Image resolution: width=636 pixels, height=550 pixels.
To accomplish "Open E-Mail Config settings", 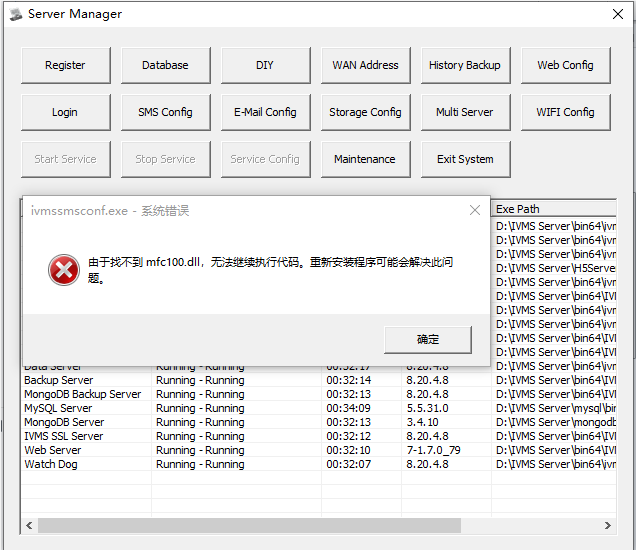I will [265, 112].
